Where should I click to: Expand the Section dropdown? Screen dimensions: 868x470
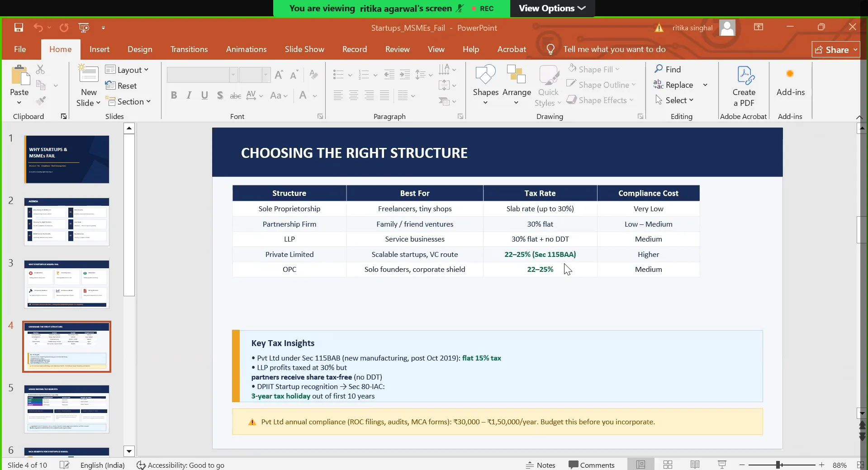click(128, 102)
